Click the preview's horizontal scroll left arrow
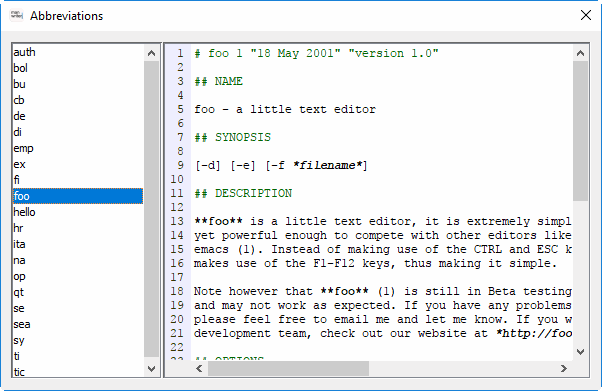 [199, 369]
